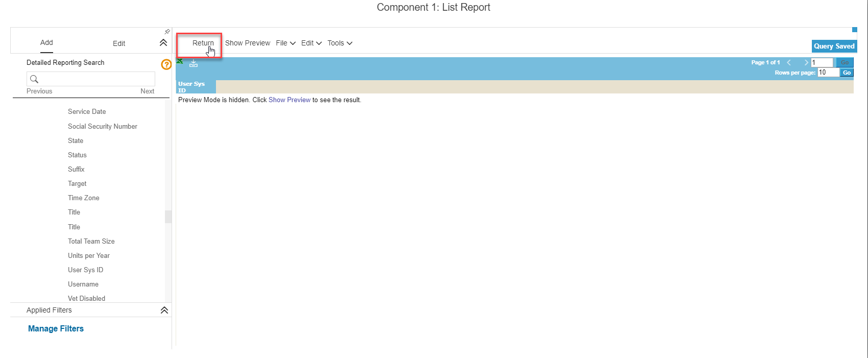Click the Rows per page input field
868x358 pixels.
(828, 73)
